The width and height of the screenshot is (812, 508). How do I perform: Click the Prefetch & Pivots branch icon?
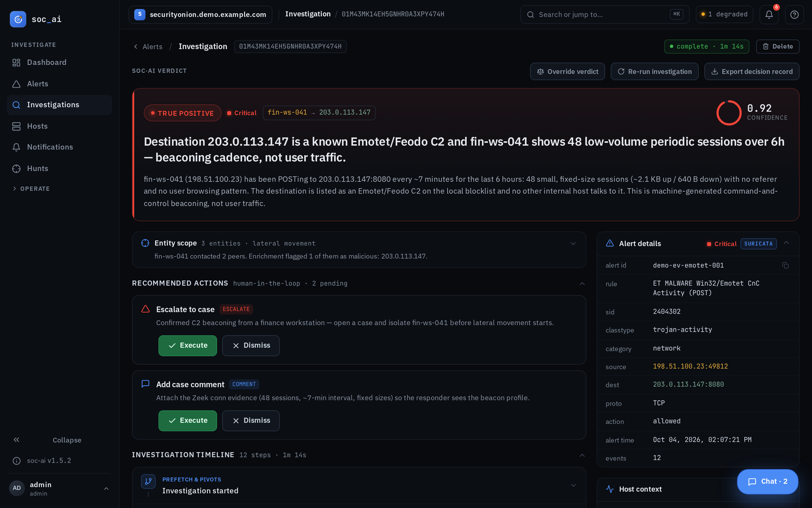(x=148, y=481)
